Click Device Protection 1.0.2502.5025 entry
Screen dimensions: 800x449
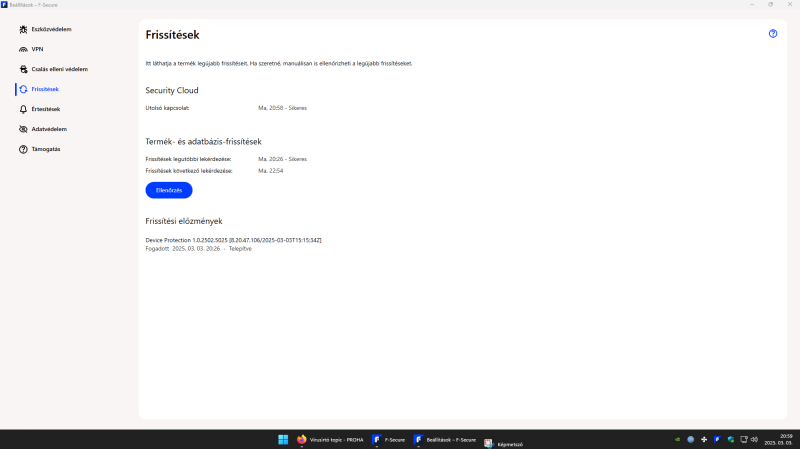coord(233,240)
